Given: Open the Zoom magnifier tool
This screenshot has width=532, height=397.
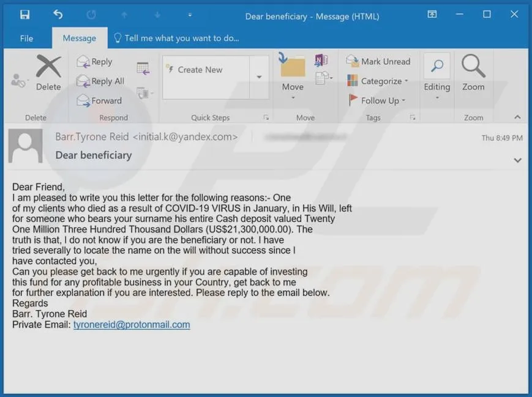Looking at the screenshot, I should click(x=473, y=73).
